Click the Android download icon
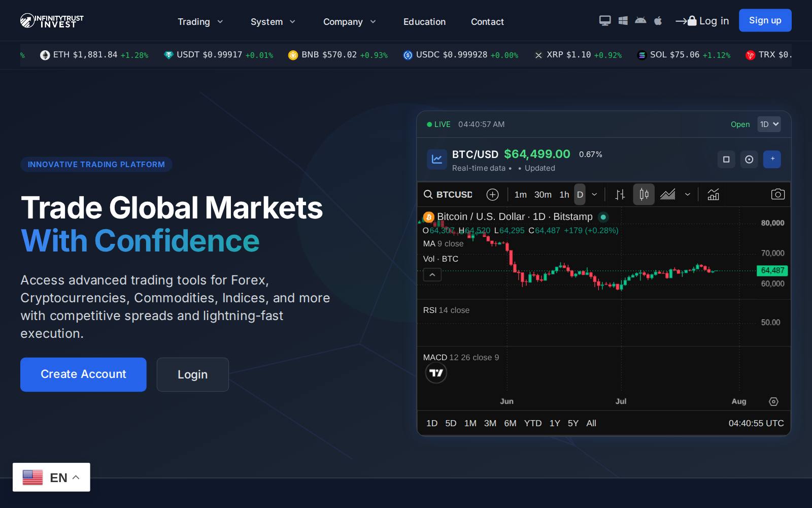 point(640,21)
